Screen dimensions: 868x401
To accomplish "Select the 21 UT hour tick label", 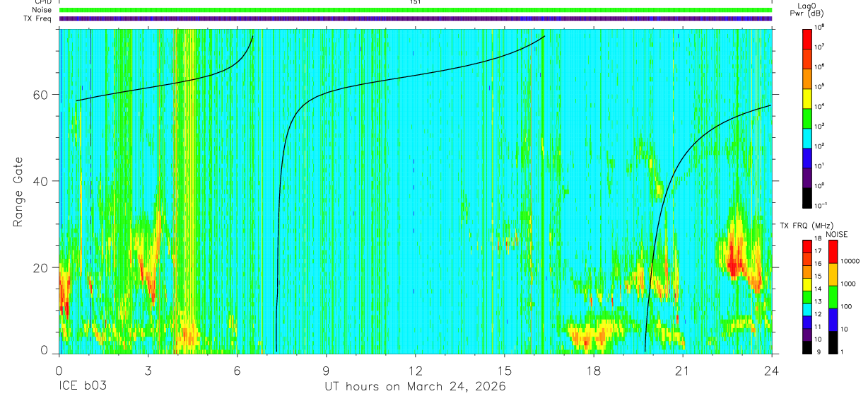I will click(x=682, y=370).
